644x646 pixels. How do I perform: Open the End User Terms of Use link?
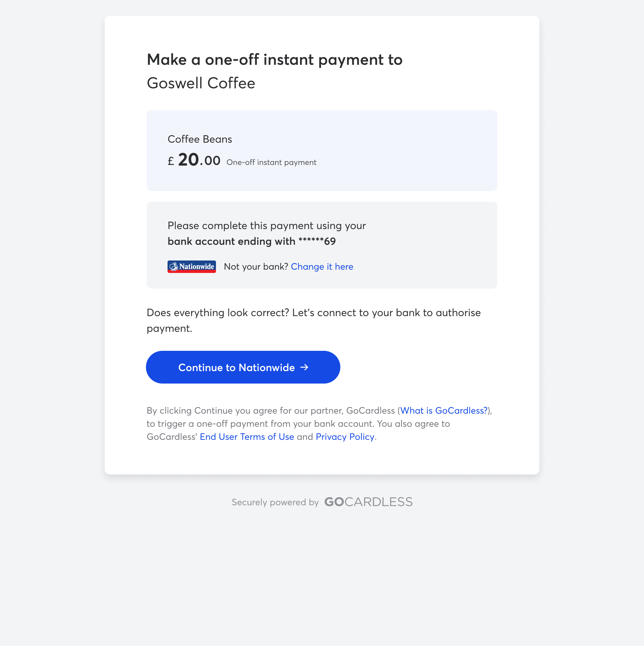(x=247, y=437)
